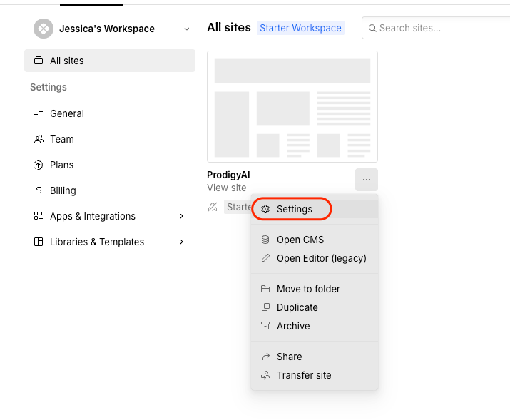
Task: Select Move to folder menu entry
Action: [x=308, y=289]
